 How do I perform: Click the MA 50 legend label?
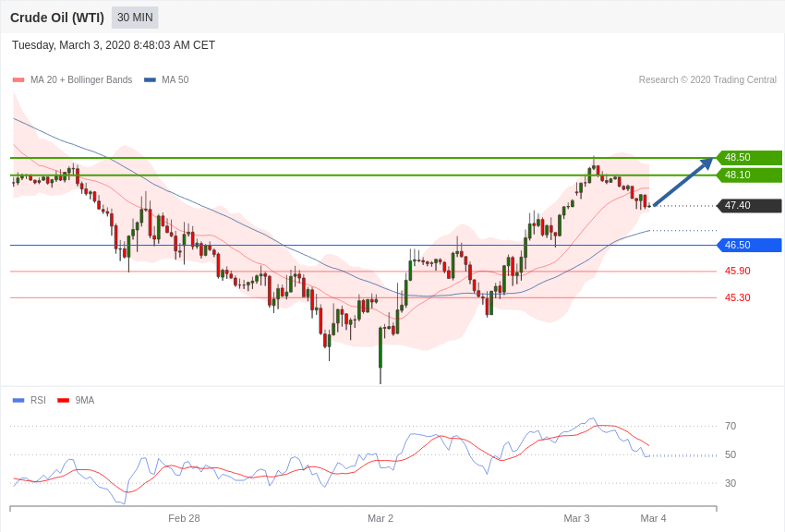(175, 79)
